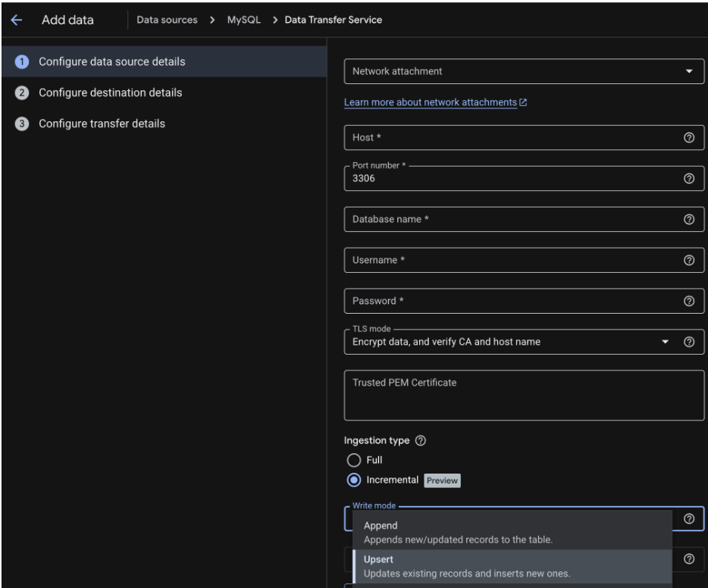
Task: Focus the Username input field
Action: pyautogui.click(x=524, y=260)
